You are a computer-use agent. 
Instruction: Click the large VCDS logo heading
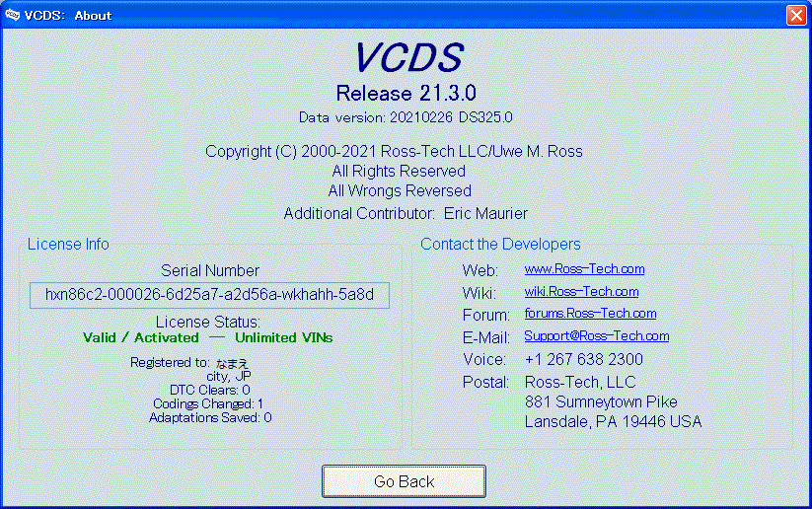[408, 57]
